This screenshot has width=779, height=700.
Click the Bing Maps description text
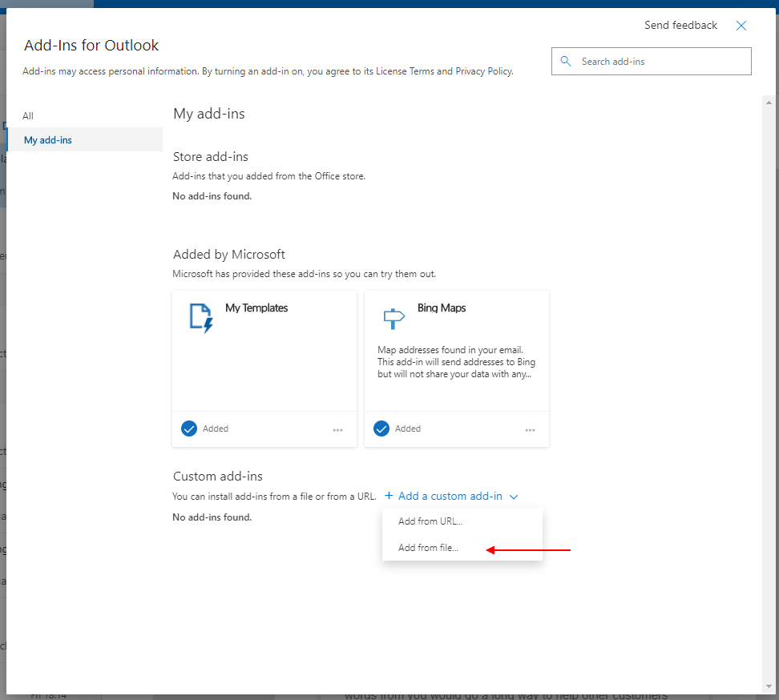[456, 362]
